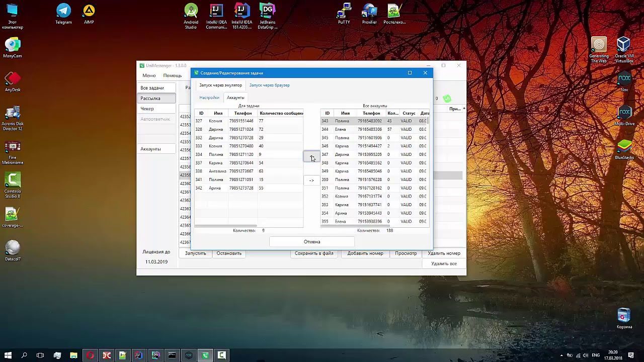644x362 pixels.
Task: Open Android Studio desktop icon
Action: point(191,16)
